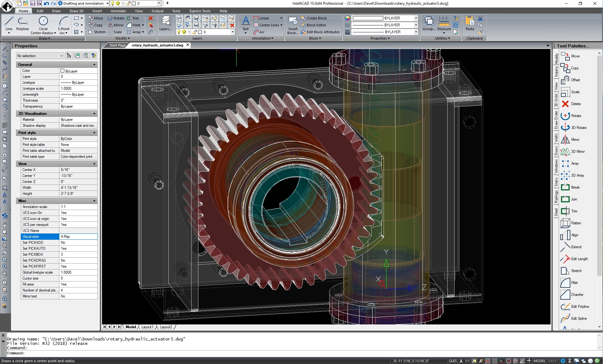Screen dimensions: 603x364
Task: Toggle entity snap tracking in status bar
Action: pos(522,361)
